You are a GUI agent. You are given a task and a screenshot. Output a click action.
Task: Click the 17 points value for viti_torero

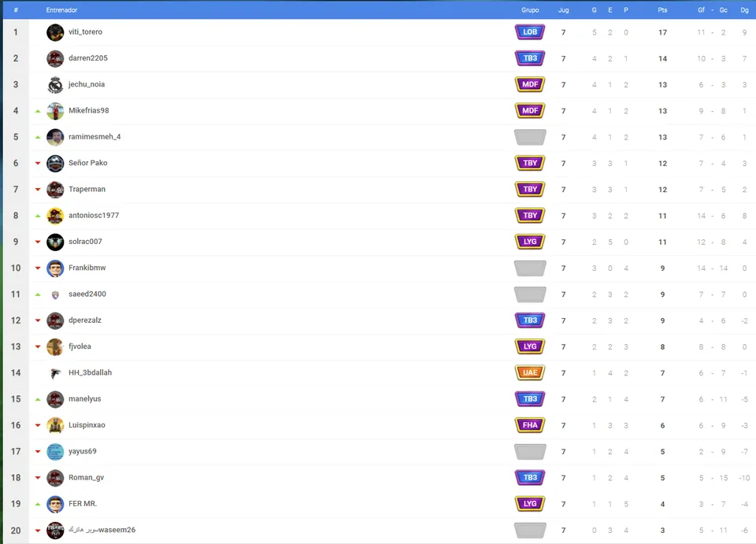662,32
